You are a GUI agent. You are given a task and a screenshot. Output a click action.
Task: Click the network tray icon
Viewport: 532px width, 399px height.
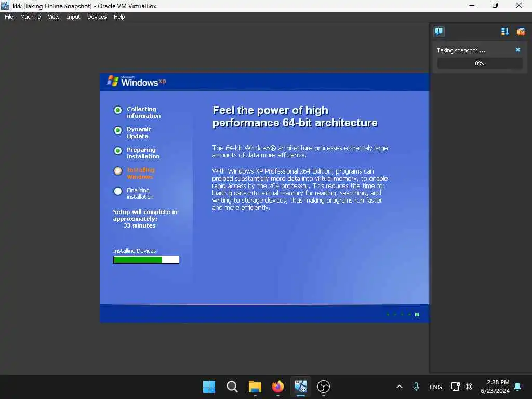pyautogui.click(x=455, y=387)
